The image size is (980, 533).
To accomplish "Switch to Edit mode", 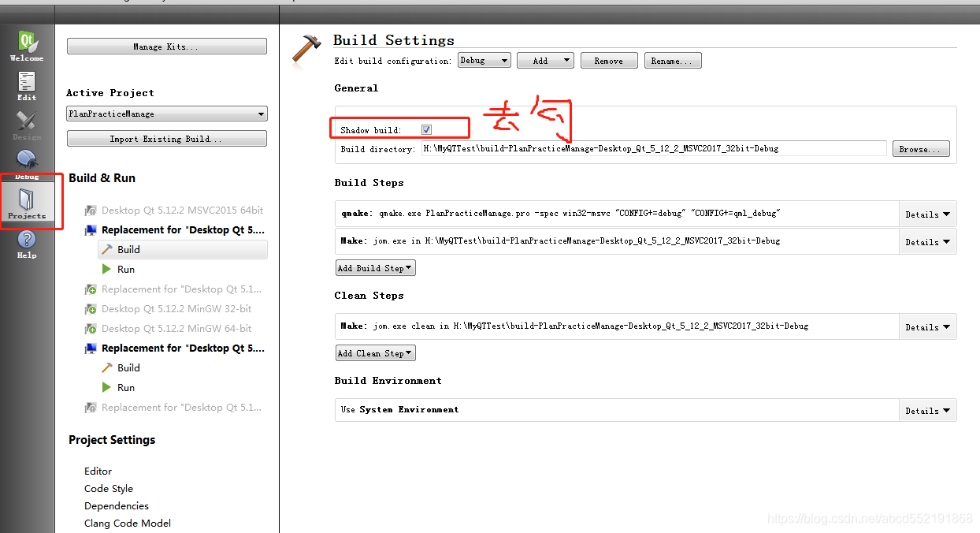I will (x=27, y=85).
